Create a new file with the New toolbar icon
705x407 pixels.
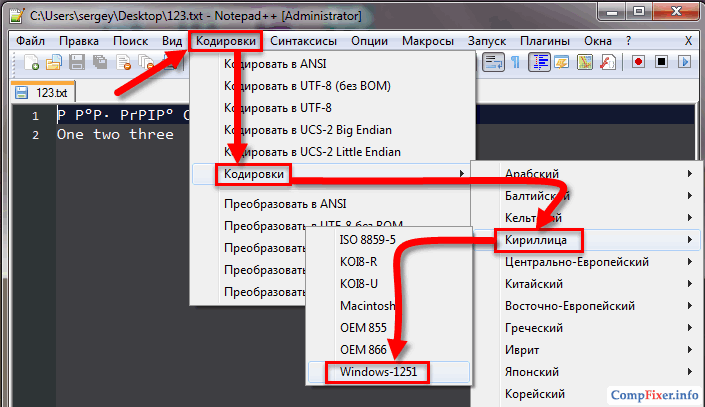31,62
